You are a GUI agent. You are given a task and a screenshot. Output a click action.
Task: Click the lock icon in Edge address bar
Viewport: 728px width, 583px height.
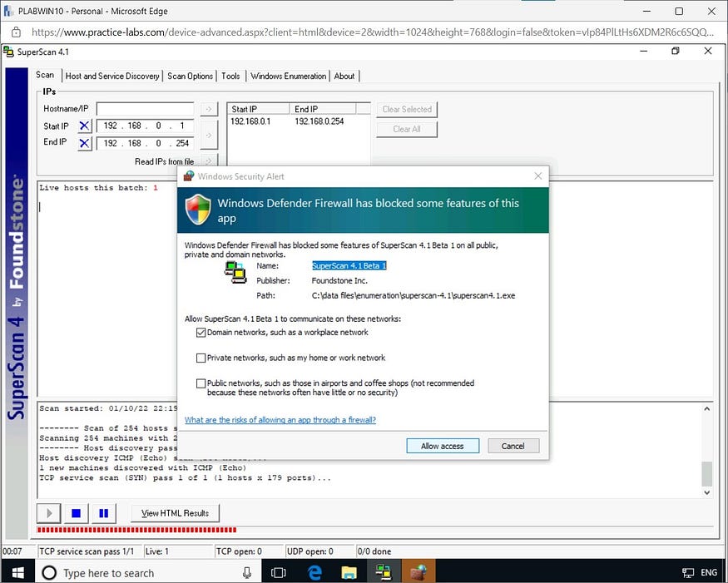pos(16,32)
